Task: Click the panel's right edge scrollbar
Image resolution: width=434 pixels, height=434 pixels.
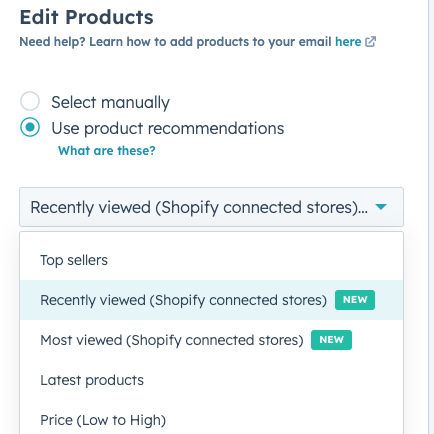Action: pyautogui.click(x=429, y=217)
